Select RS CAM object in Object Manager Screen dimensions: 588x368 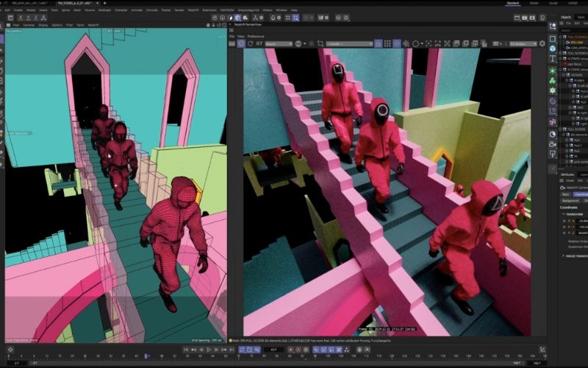pyautogui.click(x=576, y=43)
